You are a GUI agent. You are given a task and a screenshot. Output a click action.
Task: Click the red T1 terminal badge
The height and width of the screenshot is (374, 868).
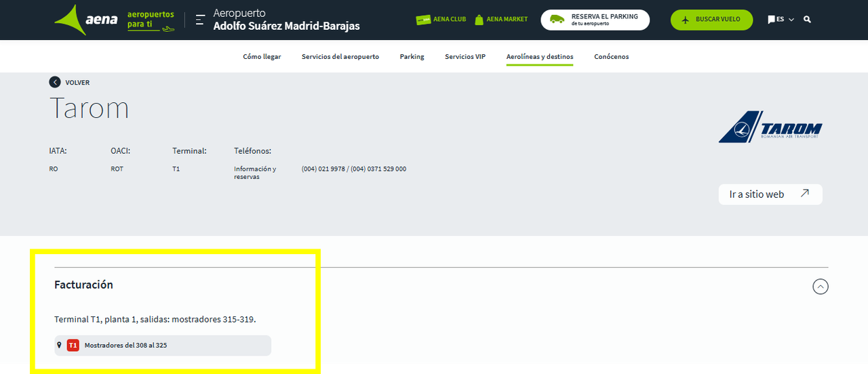coord(73,346)
